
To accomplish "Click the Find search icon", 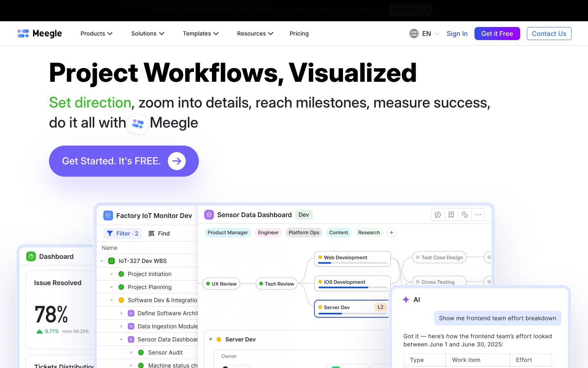I will pyautogui.click(x=151, y=233).
